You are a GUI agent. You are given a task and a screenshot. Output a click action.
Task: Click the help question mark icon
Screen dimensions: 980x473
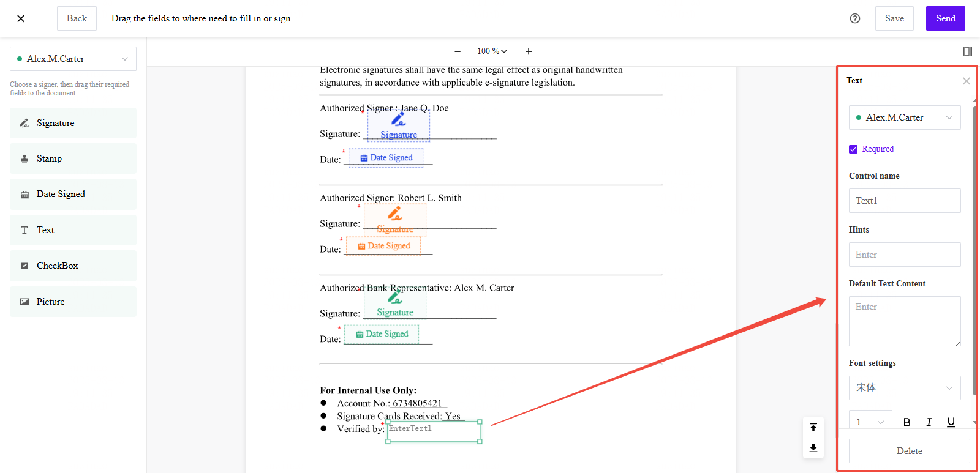[x=855, y=18]
